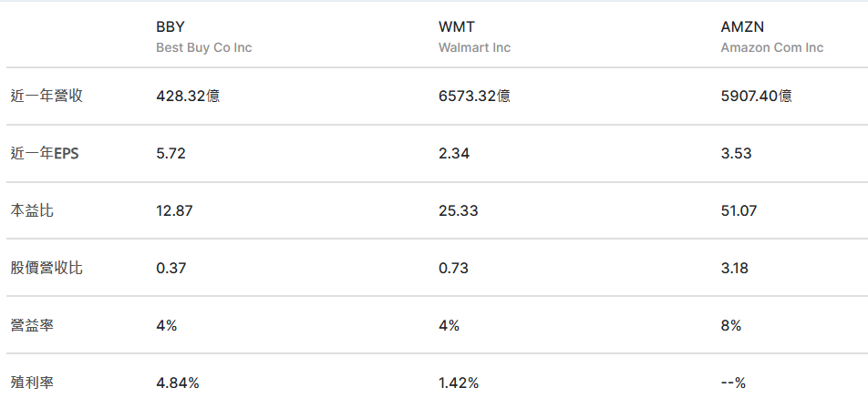Screen dimensions: 868x408
Task: Click the 營益率 row label
Action: pos(31,325)
